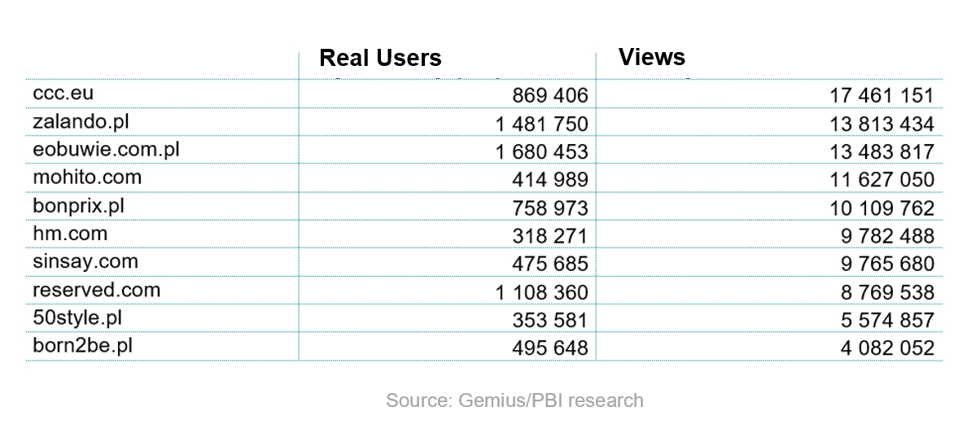Click the eobuwie.com.pl site name
This screenshot has width=980, height=442.
106,151
